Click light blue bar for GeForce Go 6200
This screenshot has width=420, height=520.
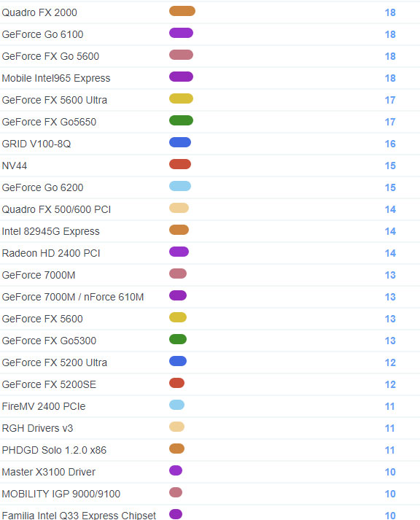pyautogui.click(x=180, y=186)
